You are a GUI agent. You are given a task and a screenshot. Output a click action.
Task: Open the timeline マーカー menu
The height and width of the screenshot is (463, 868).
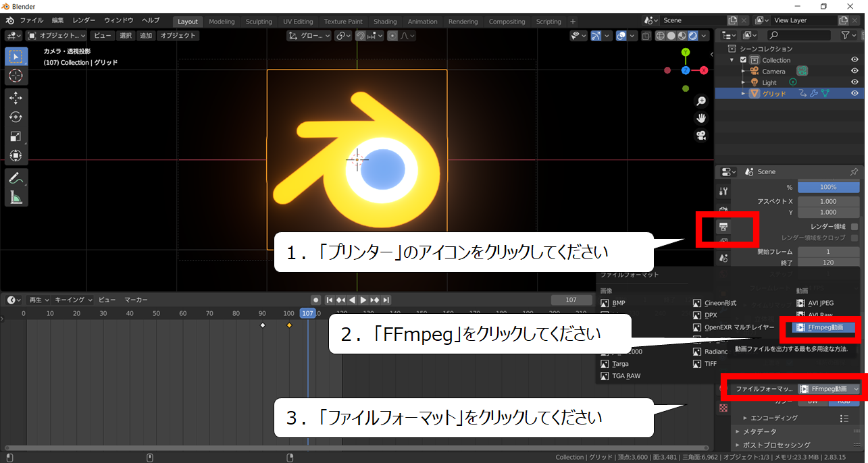(x=136, y=300)
